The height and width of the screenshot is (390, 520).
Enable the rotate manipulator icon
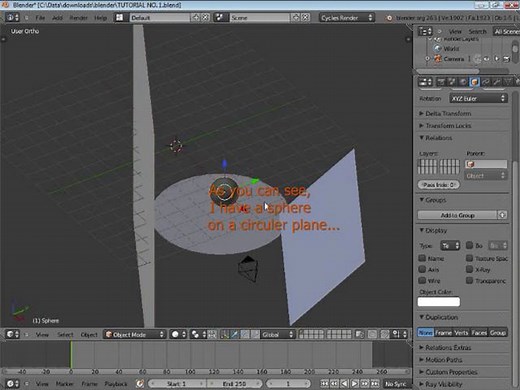point(245,334)
